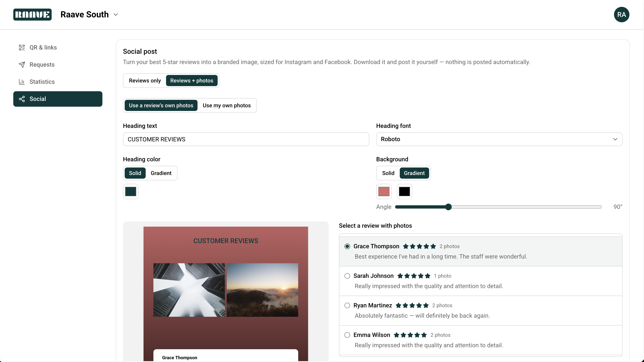Set background to Solid
The width and height of the screenshot is (644, 362).
coord(388,173)
